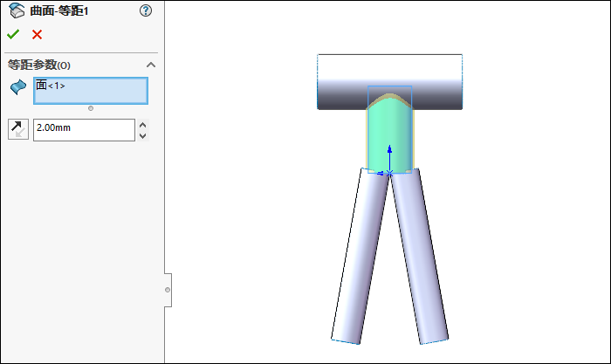Screen dimensions: 611x364
Task: Click the selection box resize handle
Action: 91,108
